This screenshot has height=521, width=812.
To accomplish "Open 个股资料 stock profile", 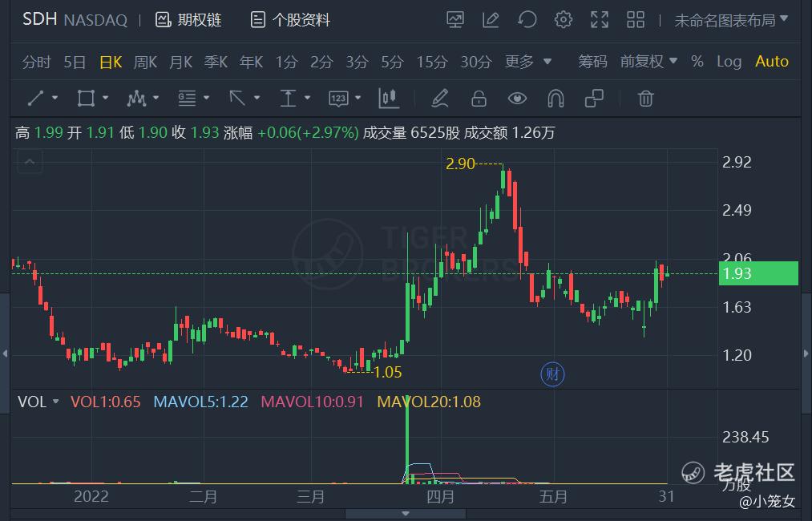I will click(290, 20).
